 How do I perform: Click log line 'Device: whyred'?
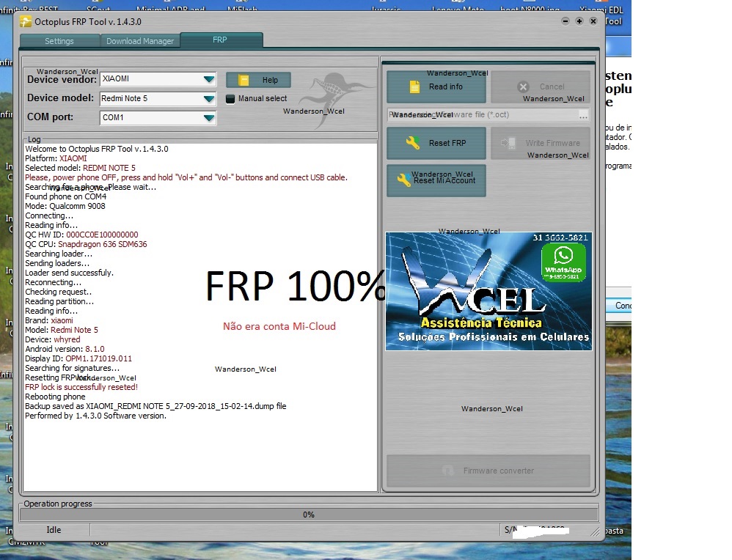coord(52,339)
